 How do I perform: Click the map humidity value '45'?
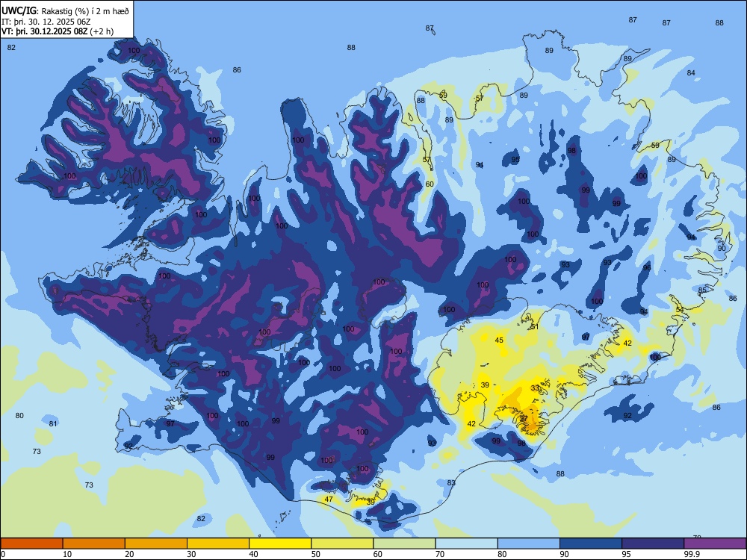coord(499,340)
